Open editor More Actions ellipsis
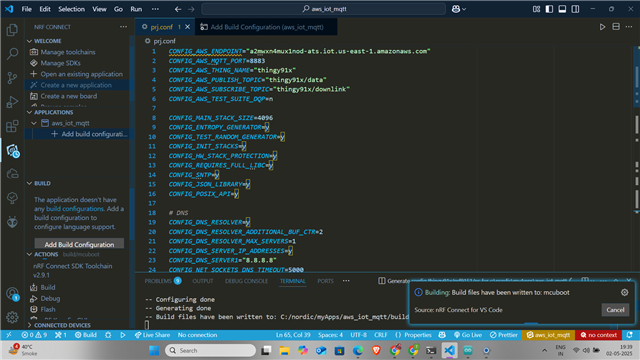The height and width of the screenshot is (360, 640). click(629, 27)
